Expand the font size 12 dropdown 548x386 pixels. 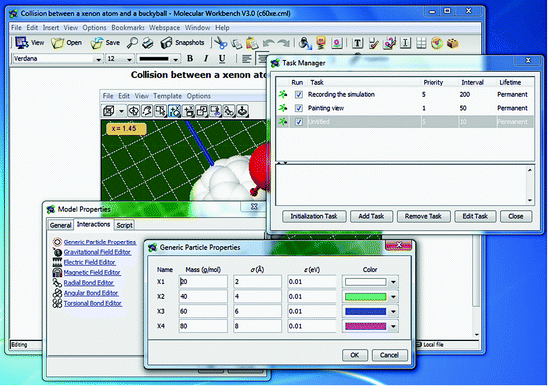[x=129, y=59]
